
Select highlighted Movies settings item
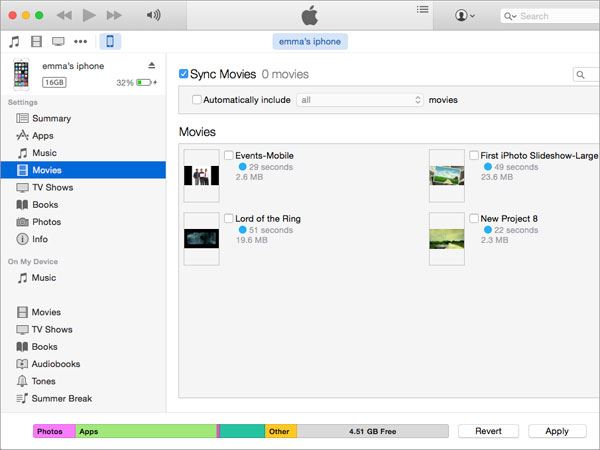(83, 170)
